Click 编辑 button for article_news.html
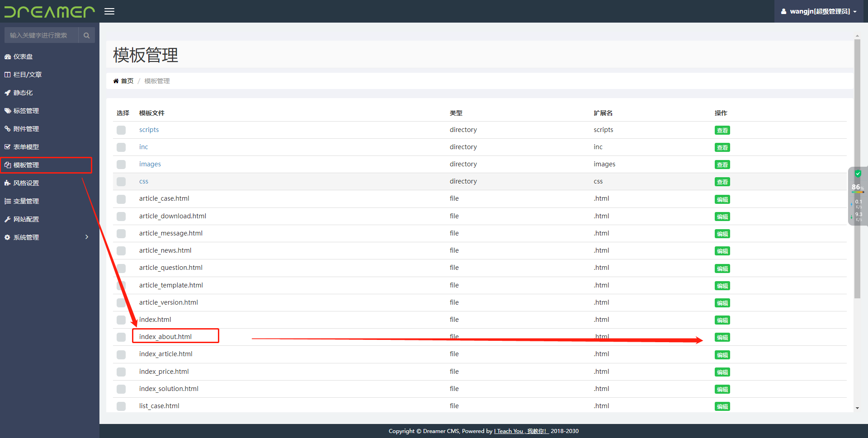Image resolution: width=868 pixels, height=438 pixels. 722,251
